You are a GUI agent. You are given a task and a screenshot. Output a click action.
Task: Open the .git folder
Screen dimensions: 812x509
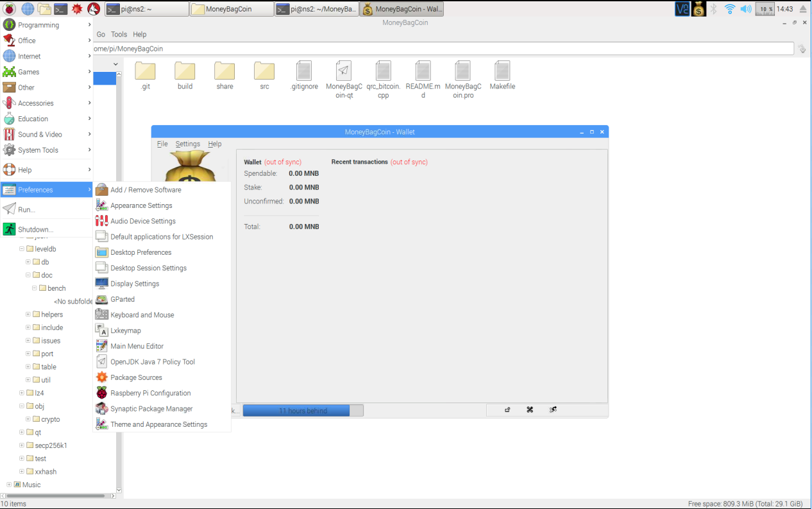click(x=146, y=76)
